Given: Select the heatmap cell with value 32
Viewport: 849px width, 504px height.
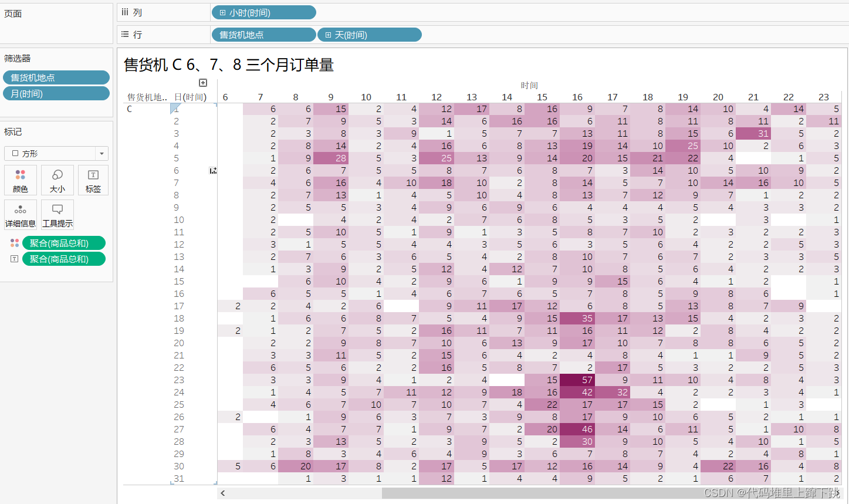Looking at the screenshot, I should point(613,393).
